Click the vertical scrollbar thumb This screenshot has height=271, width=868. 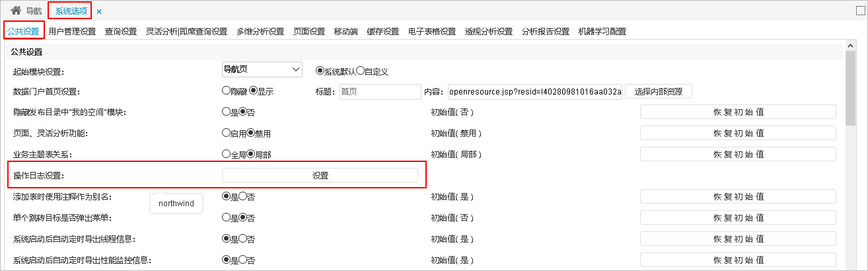coord(851,89)
